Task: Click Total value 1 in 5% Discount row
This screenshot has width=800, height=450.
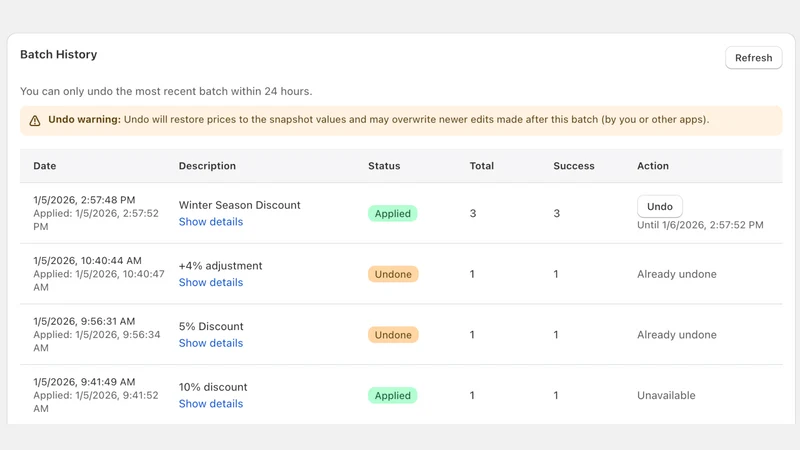Action: click(x=472, y=335)
